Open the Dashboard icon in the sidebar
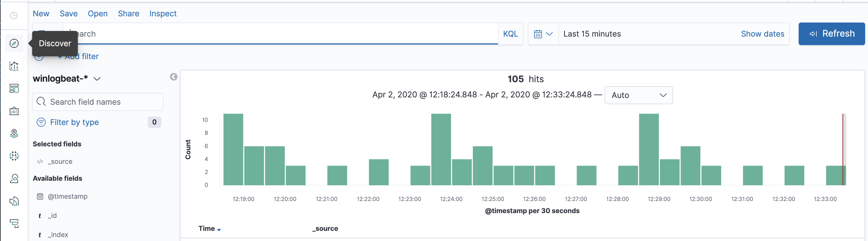Image resolution: width=868 pixels, height=241 pixels. (x=14, y=88)
